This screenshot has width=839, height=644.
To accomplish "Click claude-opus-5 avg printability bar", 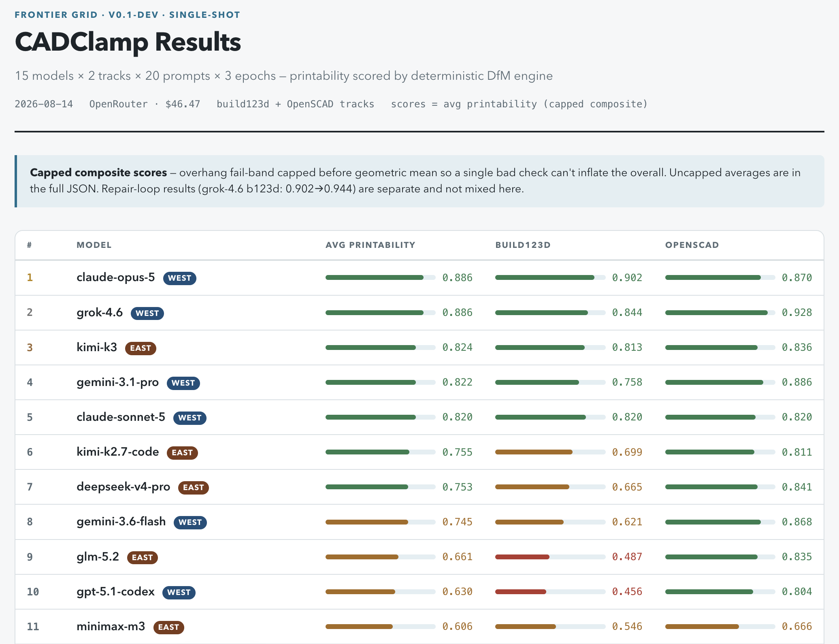I will [380, 277].
